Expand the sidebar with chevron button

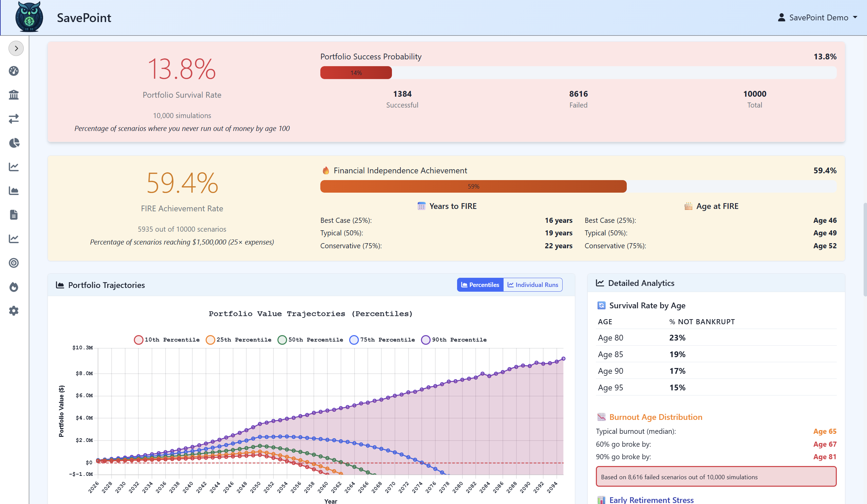(x=16, y=48)
